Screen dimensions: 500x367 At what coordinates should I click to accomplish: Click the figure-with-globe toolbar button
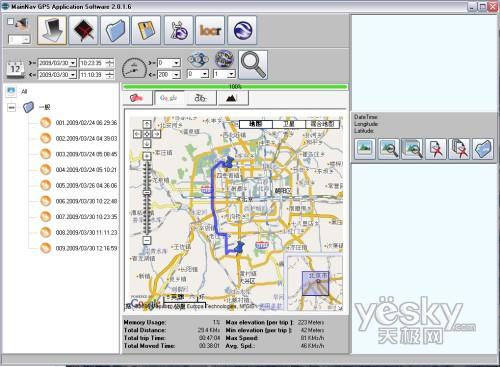pyautogui.click(x=178, y=30)
